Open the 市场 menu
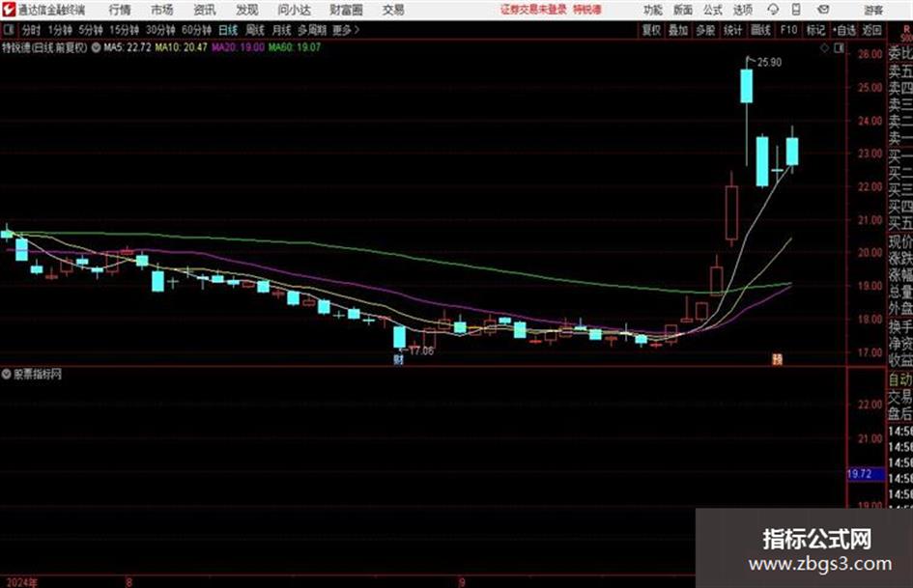Screen dimensions: 913x588 [x=162, y=10]
